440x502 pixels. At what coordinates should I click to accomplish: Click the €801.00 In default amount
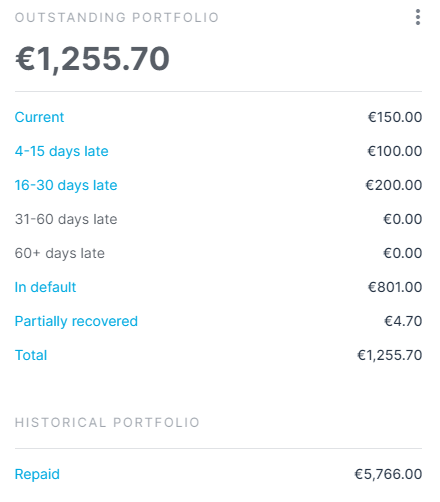pyautogui.click(x=395, y=287)
